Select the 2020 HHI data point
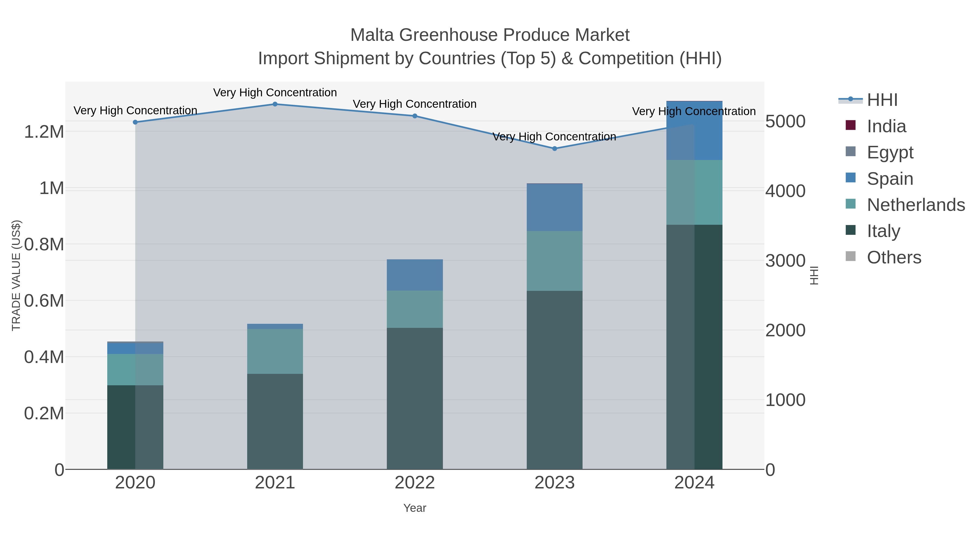Image resolution: width=980 pixels, height=551 pixels. tap(135, 122)
